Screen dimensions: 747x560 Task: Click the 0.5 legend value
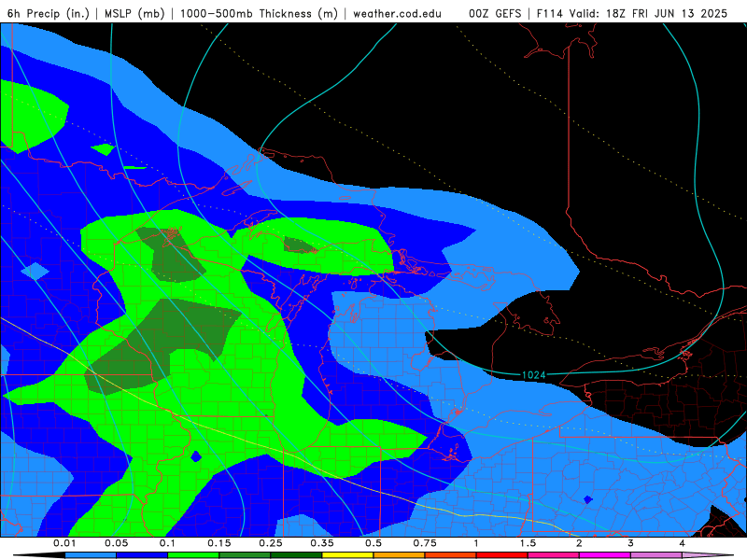[373, 543]
